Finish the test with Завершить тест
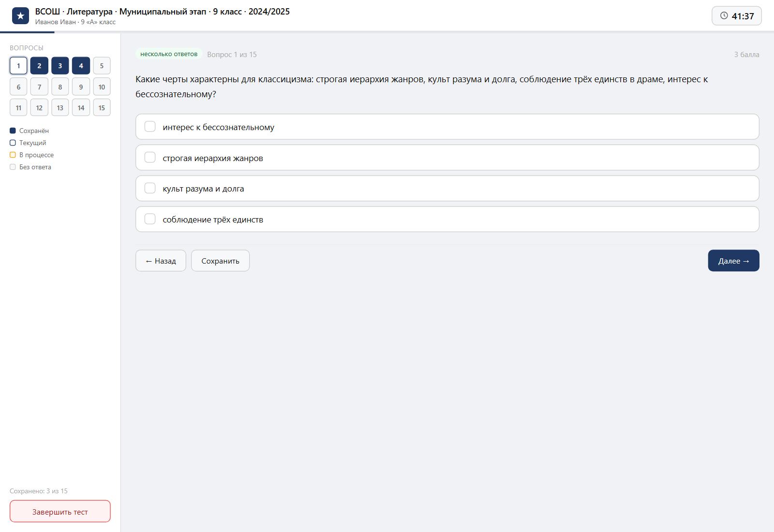This screenshot has height=532, width=774. tap(60, 511)
